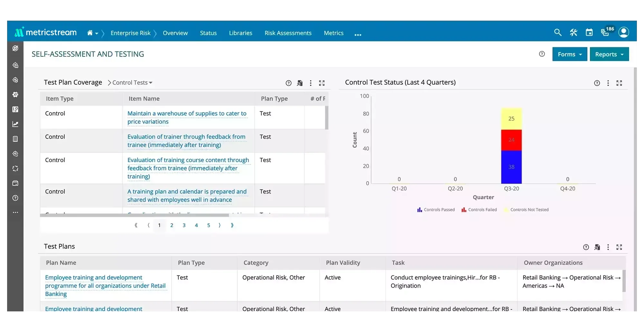Toggle Controls Not Tested legend item

point(526,210)
